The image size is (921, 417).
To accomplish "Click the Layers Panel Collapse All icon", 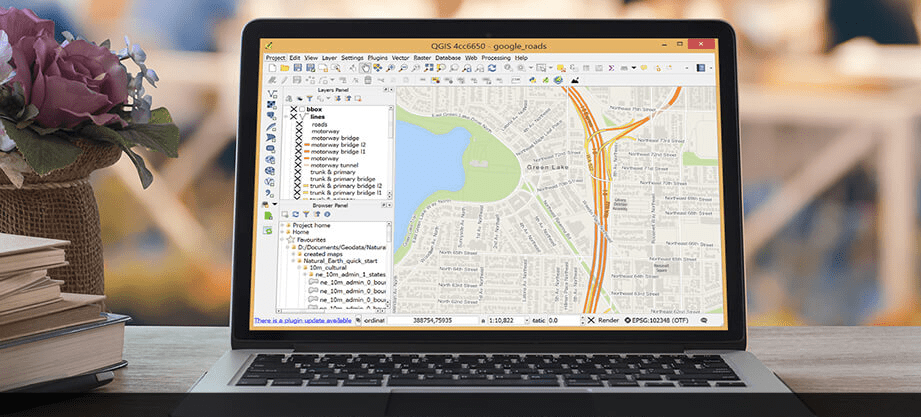I will pyautogui.click(x=348, y=99).
